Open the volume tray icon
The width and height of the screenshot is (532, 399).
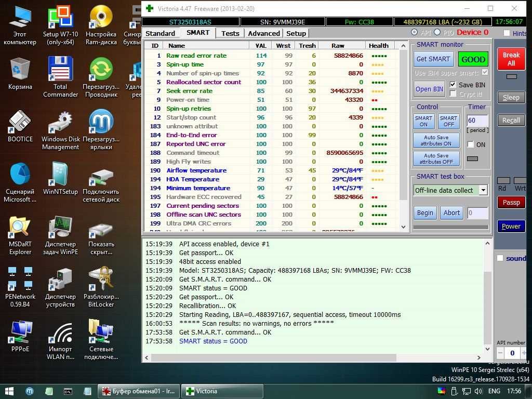tap(478, 391)
